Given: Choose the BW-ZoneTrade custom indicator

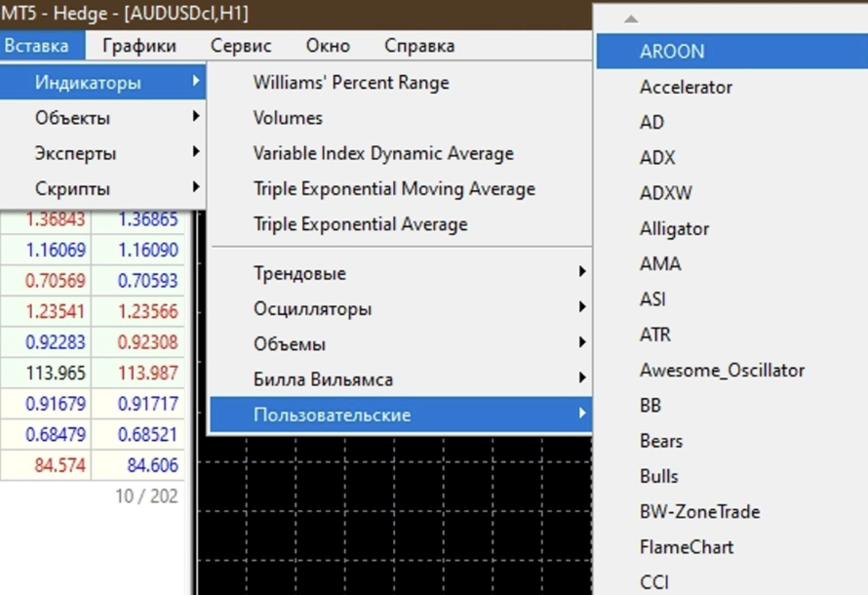Looking at the screenshot, I should (731, 512).
